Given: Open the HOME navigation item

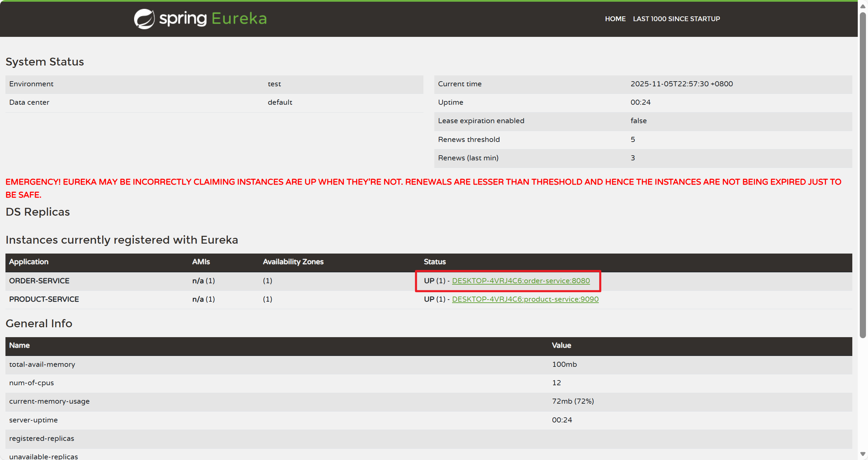Looking at the screenshot, I should click(615, 19).
